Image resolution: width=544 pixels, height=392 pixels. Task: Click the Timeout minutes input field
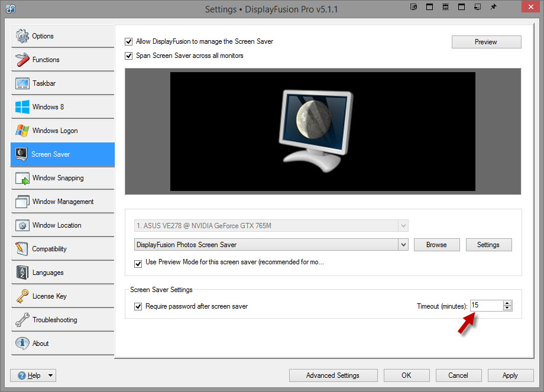[x=486, y=306]
